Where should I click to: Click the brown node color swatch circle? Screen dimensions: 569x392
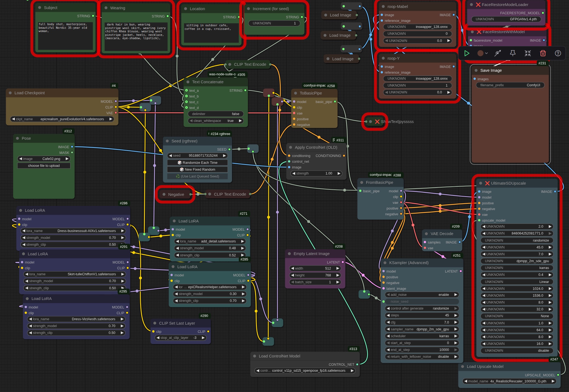[x=480, y=53]
